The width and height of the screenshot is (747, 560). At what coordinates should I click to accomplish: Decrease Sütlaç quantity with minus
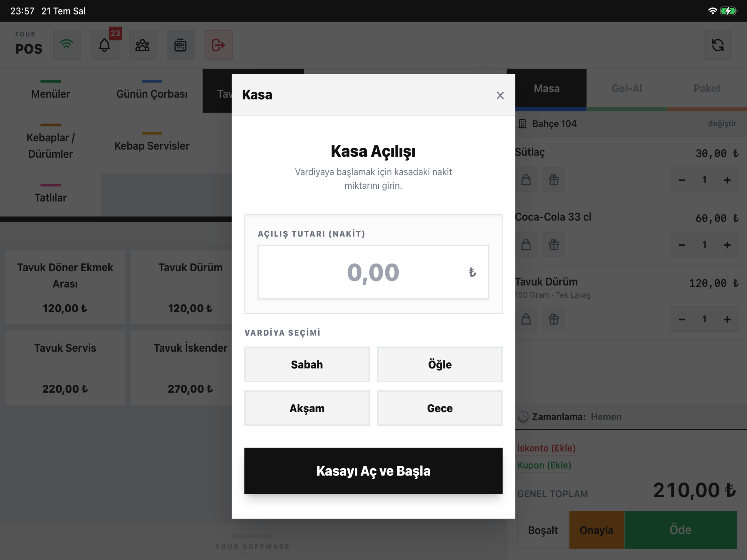[x=681, y=180]
